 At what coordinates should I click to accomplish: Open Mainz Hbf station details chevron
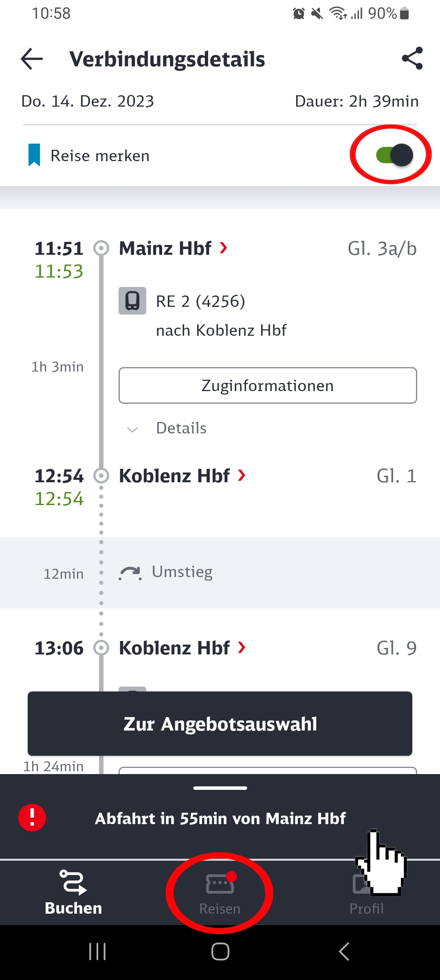(223, 247)
